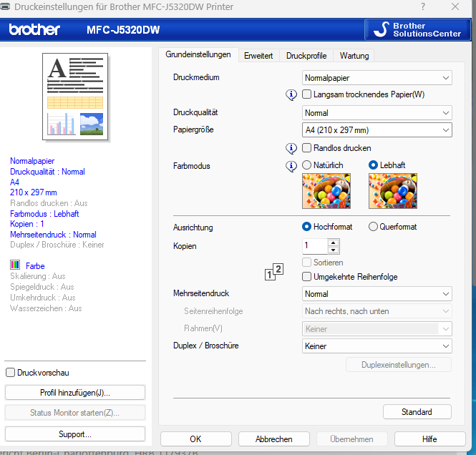Image resolution: width=476 pixels, height=455 pixels.
Task: Switch to Grundeinstellungen tab
Action: pyautogui.click(x=198, y=54)
